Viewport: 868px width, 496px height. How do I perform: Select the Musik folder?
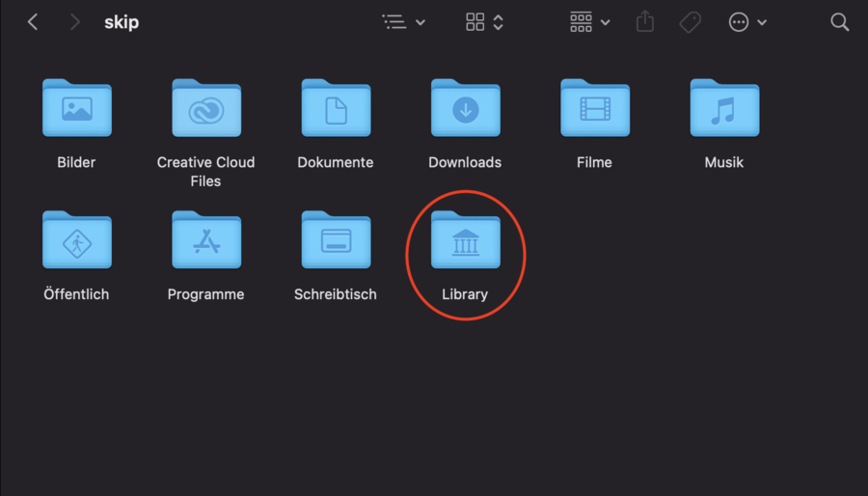coord(723,109)
